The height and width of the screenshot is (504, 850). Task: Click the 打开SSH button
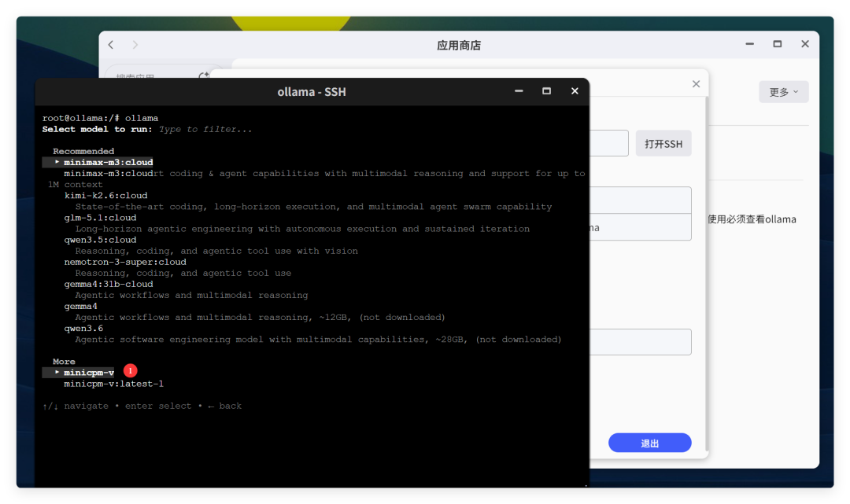click(663, 143)
